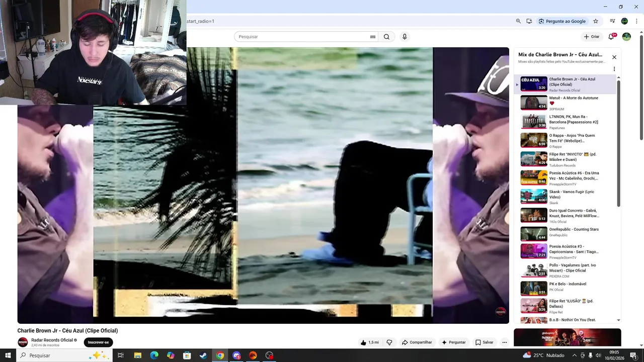
Task: Click the page vertical scrollbar thumb
Action: point(641,88)
